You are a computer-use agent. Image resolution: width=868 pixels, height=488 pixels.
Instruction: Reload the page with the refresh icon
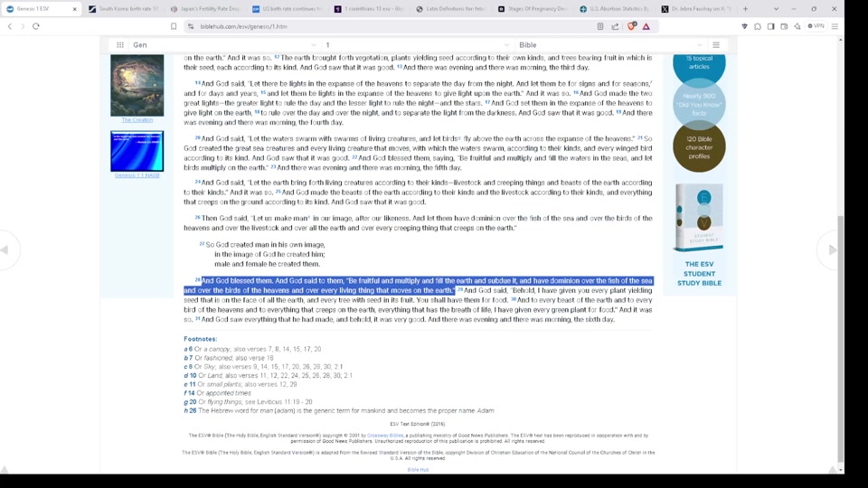click(36, 26)
